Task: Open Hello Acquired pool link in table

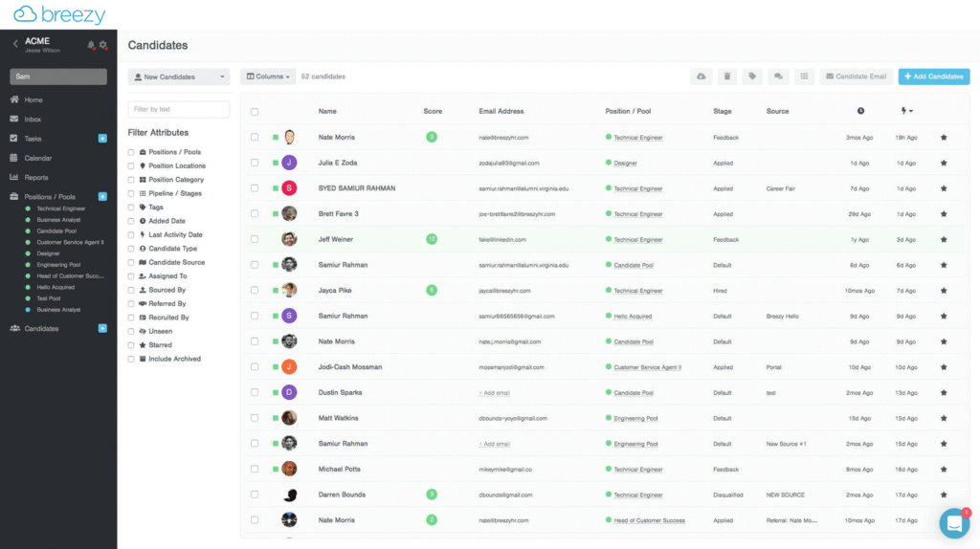Action: [x=633, y=316]
